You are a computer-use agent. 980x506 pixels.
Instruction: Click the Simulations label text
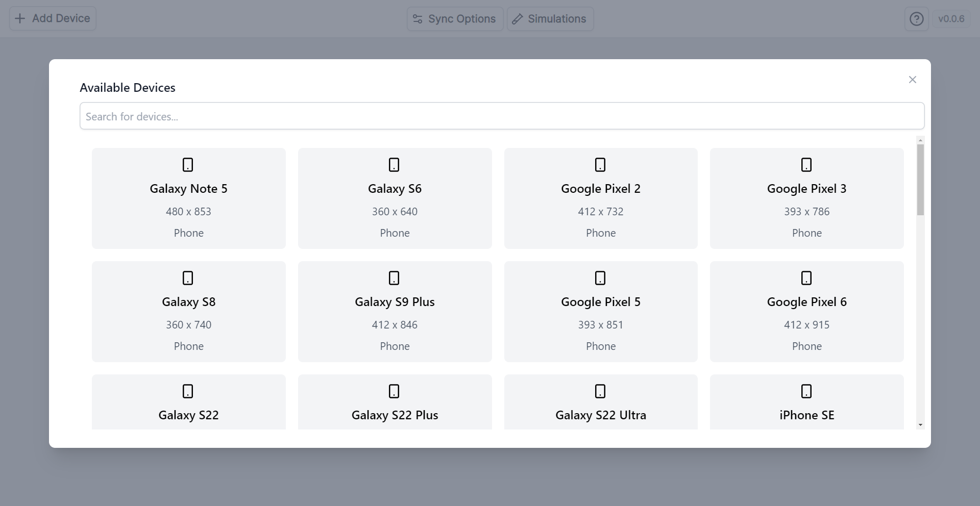[x=557, y=19]
